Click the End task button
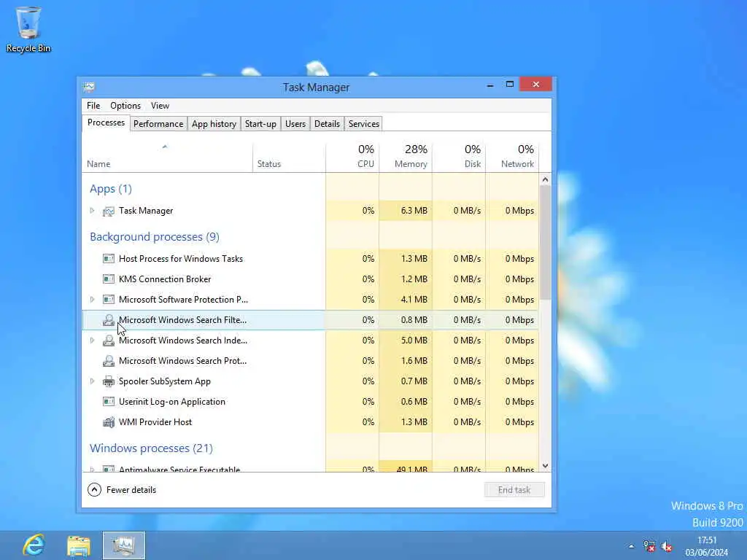This screenshot has width=747, height=560. (x=514, y=490)
